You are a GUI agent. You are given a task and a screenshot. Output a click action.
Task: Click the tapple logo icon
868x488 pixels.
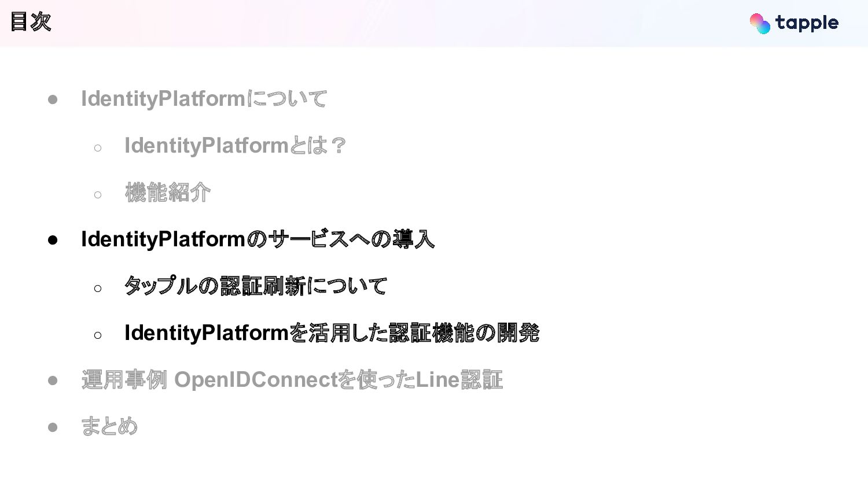pos(760,23)
